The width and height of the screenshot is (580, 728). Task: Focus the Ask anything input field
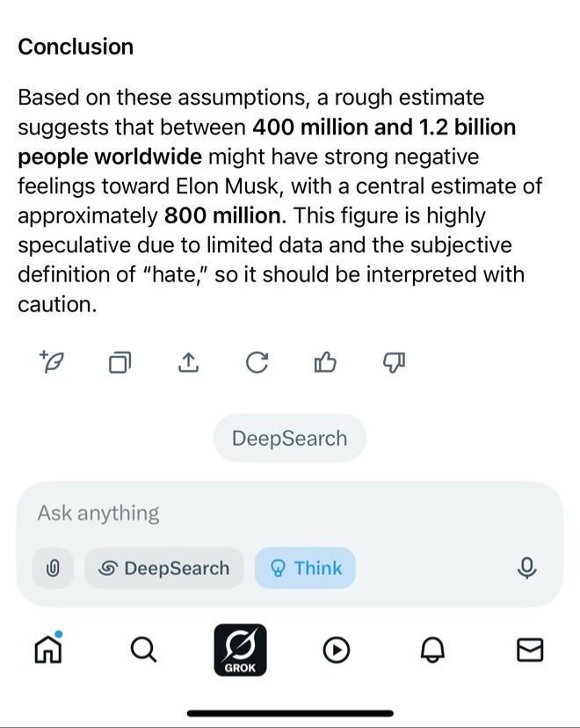274,513
